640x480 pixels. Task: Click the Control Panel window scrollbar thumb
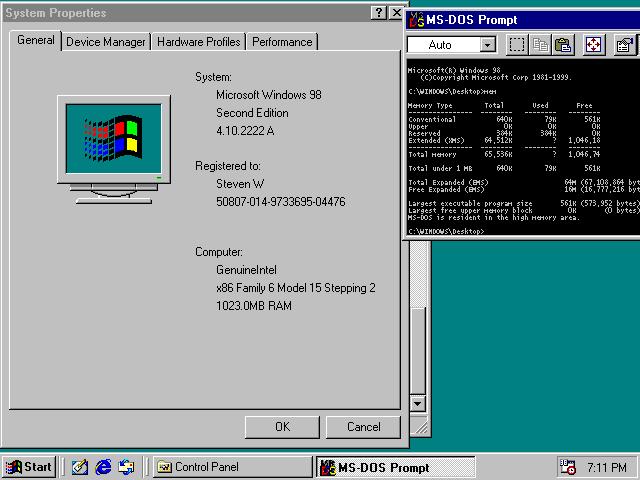pos(418,351)
